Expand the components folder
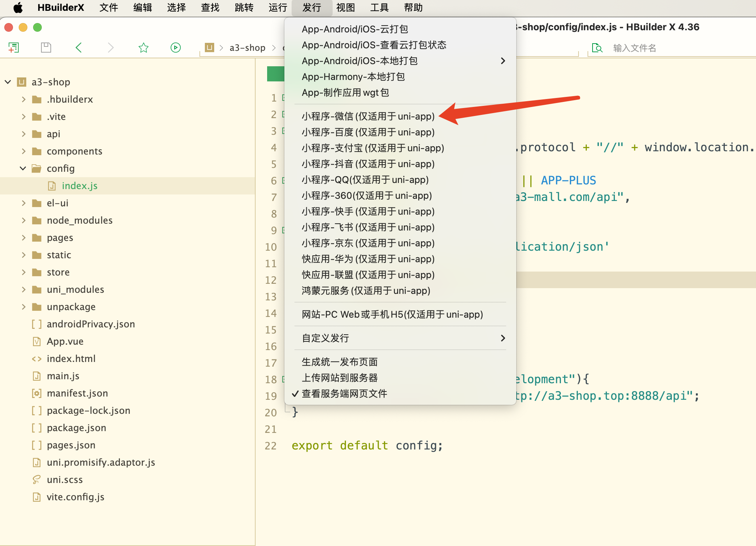Viewport: 756px width, 546px height. point(24,151)
